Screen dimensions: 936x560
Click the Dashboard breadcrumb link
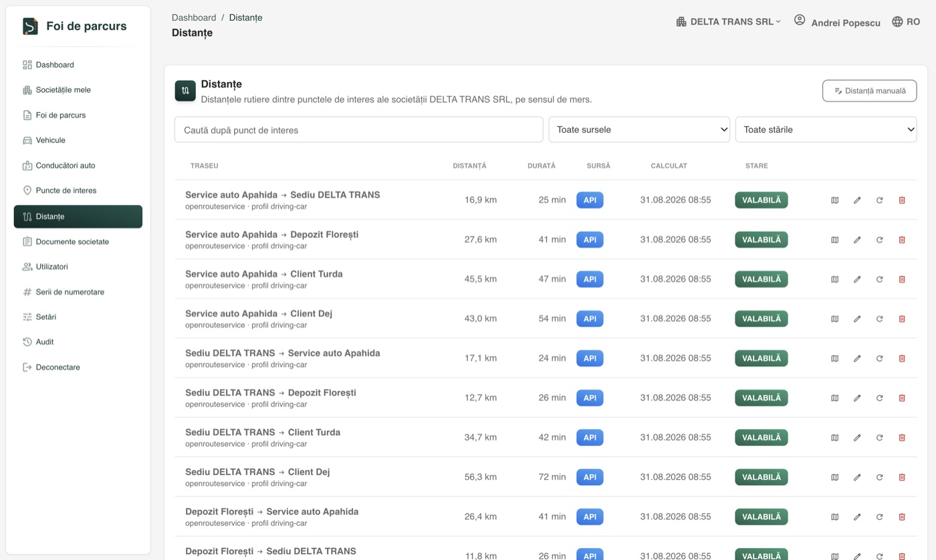(194, 18)
